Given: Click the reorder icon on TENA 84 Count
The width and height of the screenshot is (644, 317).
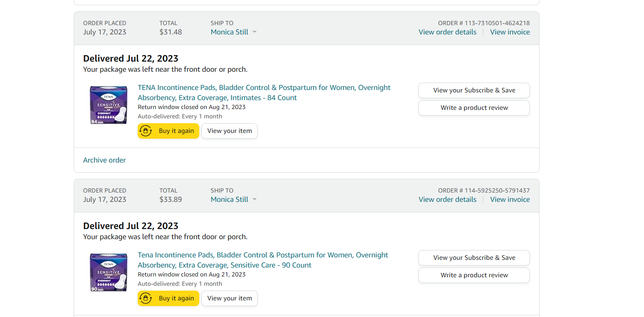Looking at the screenshot, I should 146,131.
